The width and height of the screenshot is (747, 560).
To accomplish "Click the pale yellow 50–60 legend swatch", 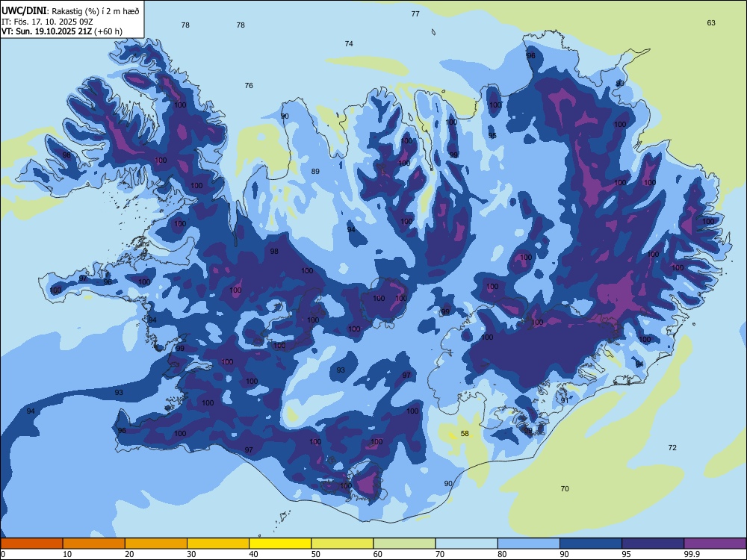I will coord(343,544).
